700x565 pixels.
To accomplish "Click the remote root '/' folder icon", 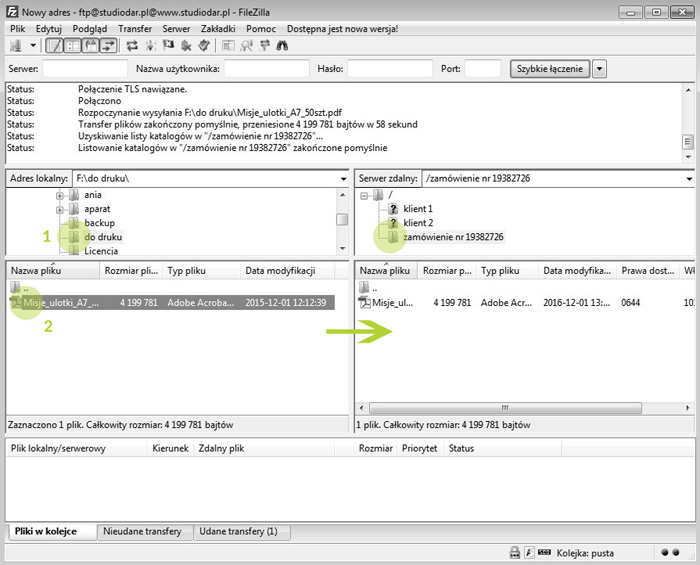I will tap(378, 195).
